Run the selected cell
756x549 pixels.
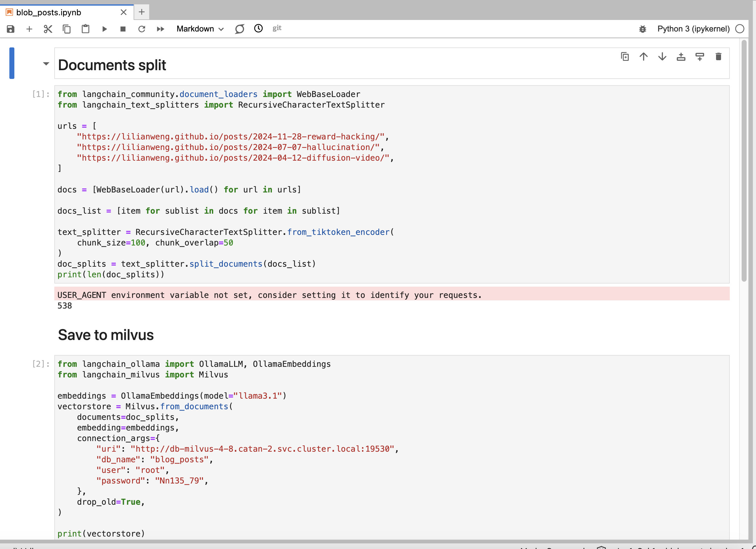[104, 29]
